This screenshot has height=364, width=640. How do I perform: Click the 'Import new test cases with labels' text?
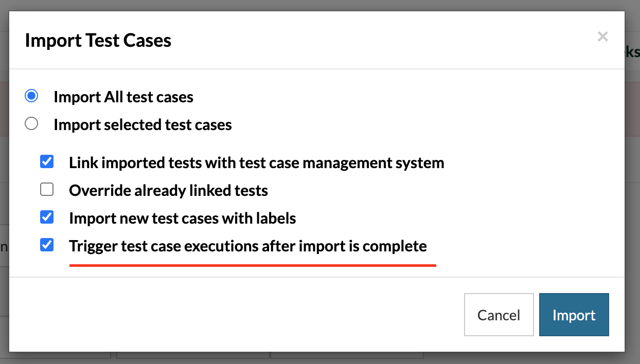tap(182, 219)
